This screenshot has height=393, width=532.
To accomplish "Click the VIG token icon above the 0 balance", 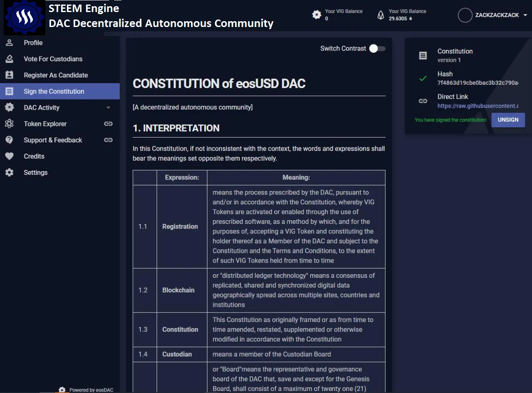I will tap(317, 15).
